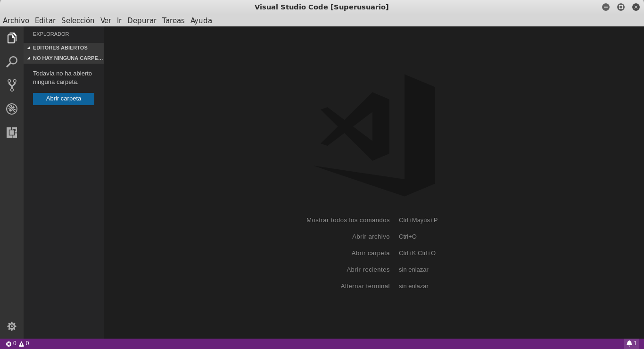Collapse the No Hay Ninguna Carpeta section
This screenshot has width=644, height=349.
click(64, 58)
